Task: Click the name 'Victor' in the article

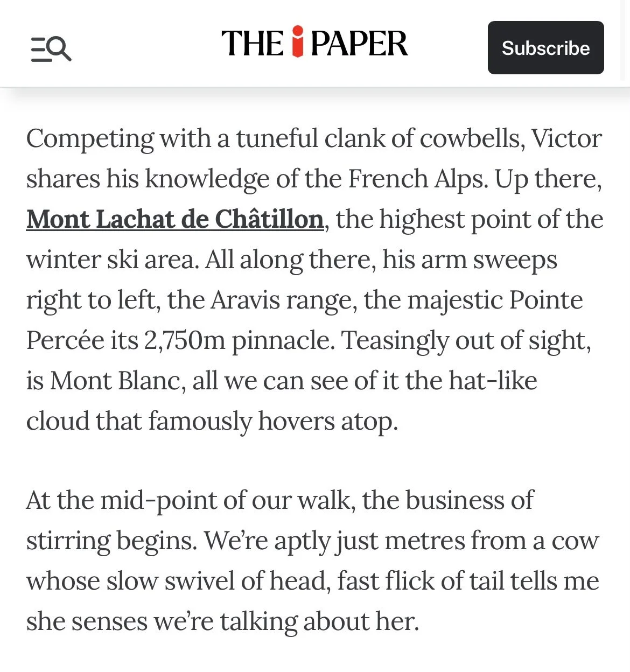Action: [566, 138]
